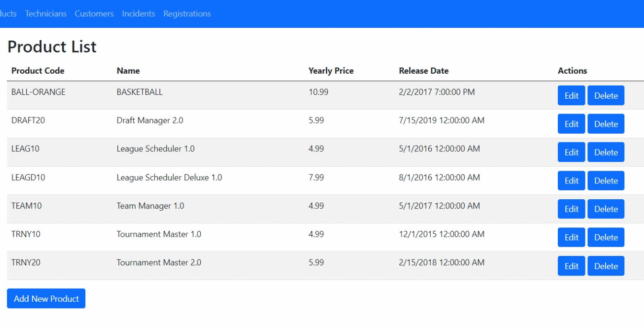The image size is (644, 330).
Task: Edit the BASKETBALL product
Action: coord(571,95)
